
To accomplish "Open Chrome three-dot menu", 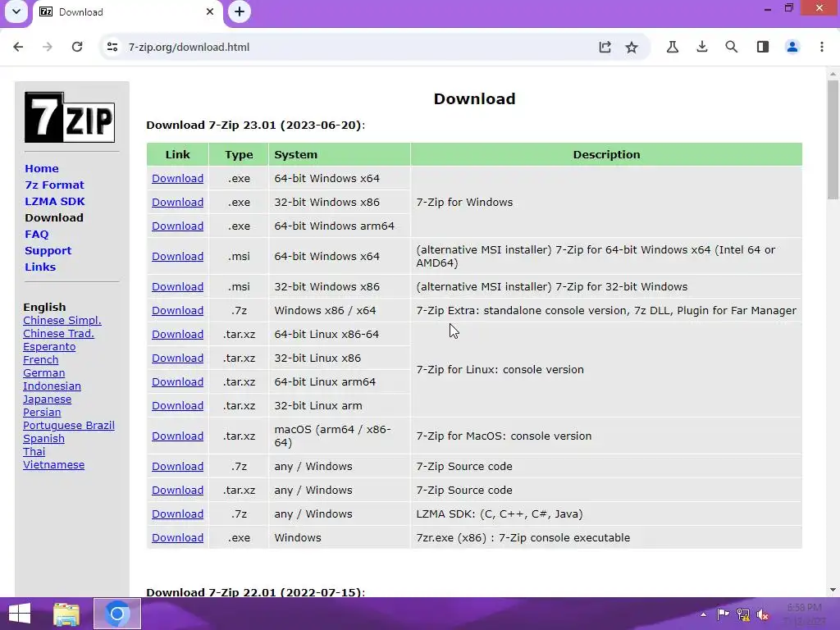I will pos(822,47).
